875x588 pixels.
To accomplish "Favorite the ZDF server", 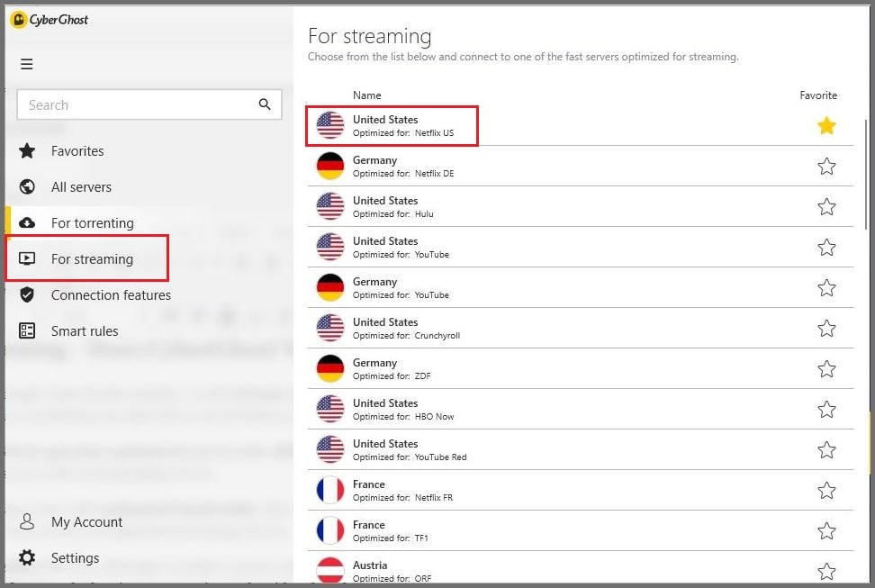I will (826, 369).
